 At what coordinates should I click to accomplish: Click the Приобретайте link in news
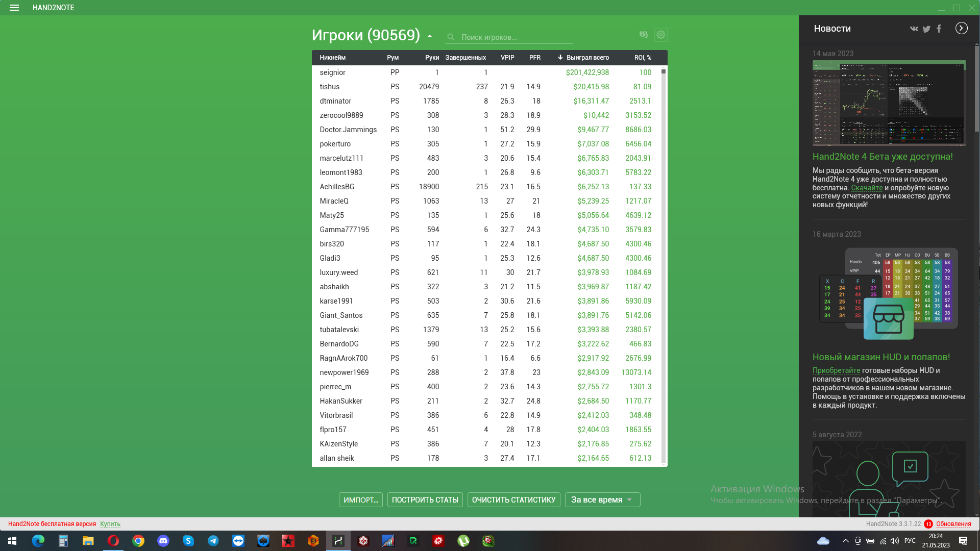(836, 370)
